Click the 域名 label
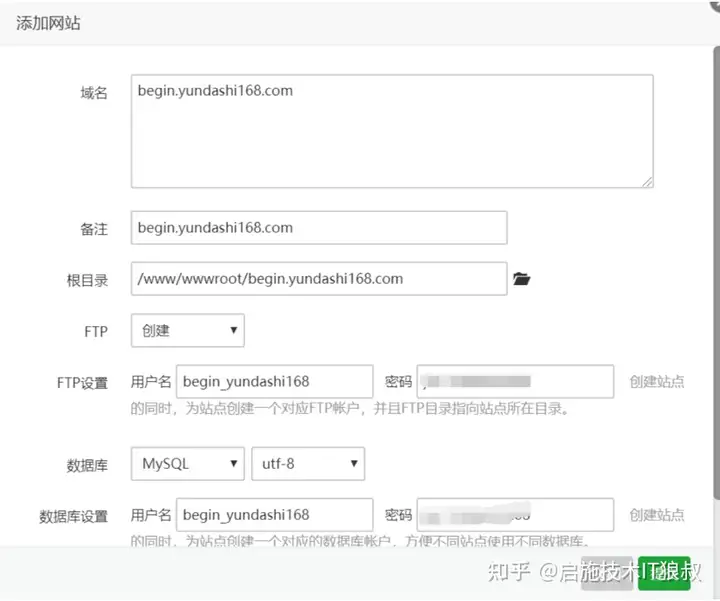Screen dimensions: 720x601 (94, 93)
